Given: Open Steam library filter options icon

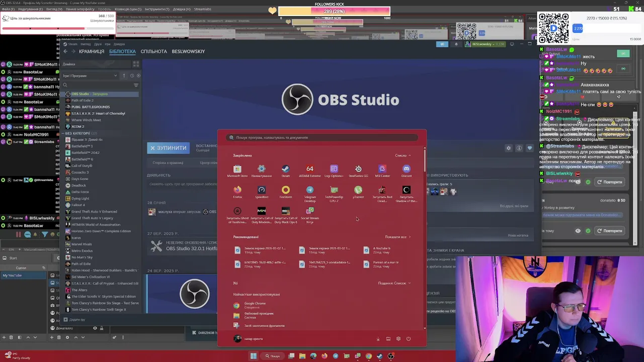Looking at the screenshot, I should click(x=136, y=84).
